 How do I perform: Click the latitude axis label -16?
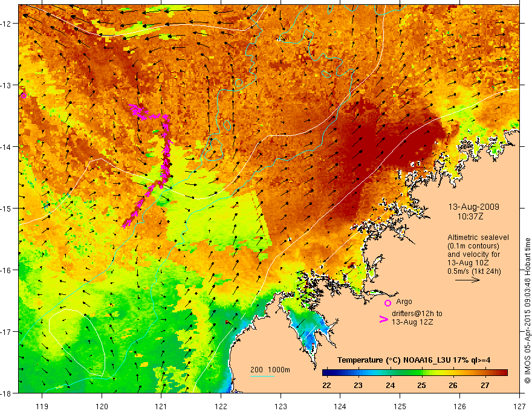pos(6,270)
